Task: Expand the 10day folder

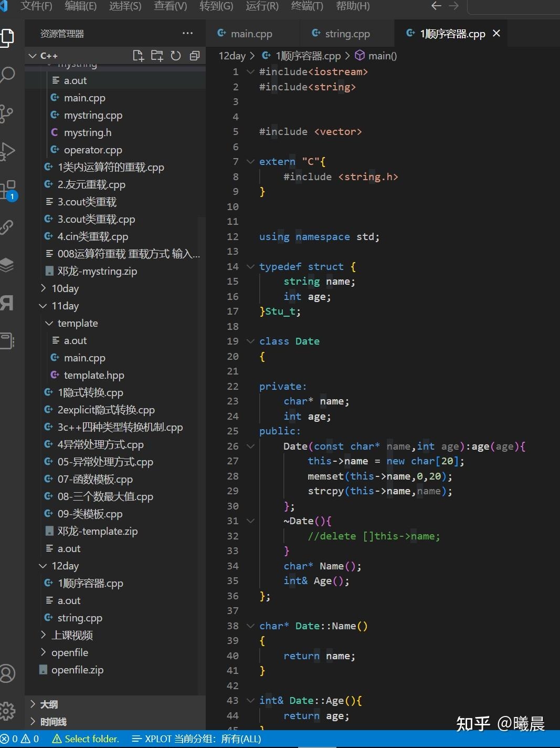Action: [65, 288]
